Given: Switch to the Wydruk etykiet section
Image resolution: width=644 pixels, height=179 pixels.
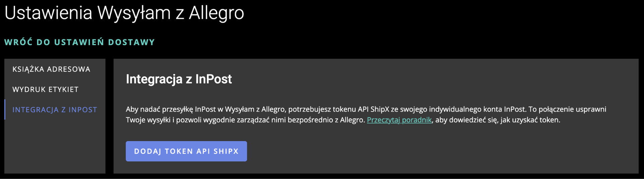Looking at the screenshot, I should 45,89.
